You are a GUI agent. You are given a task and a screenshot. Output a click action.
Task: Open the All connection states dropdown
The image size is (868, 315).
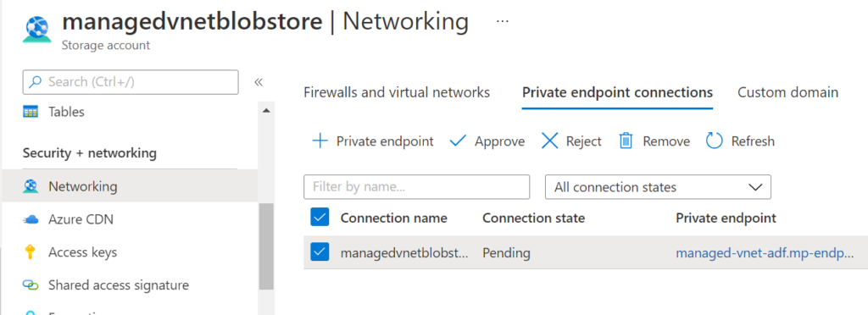(x=658, y=187)
